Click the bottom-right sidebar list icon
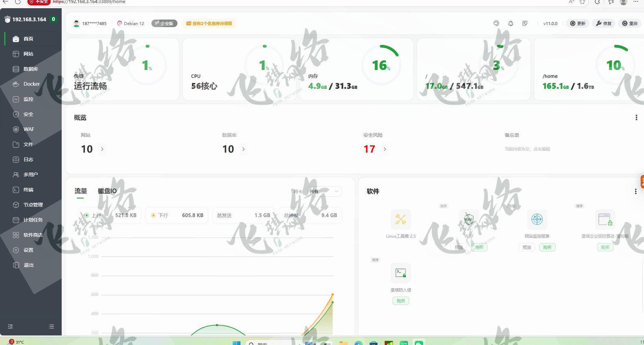Screen dimensions: 644x345 [x=51, y=326]
